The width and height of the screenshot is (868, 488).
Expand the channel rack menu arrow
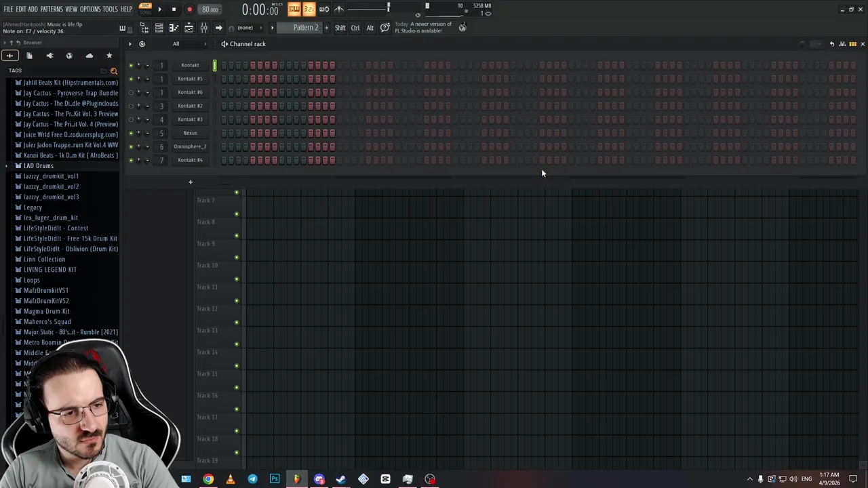click(130, 44)
